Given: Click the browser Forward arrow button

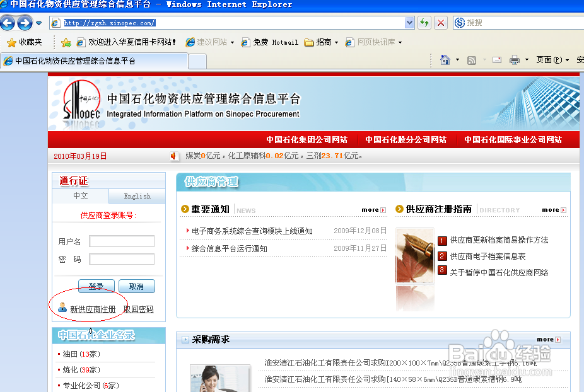Looking at the screenshot, I should (25, 23).
